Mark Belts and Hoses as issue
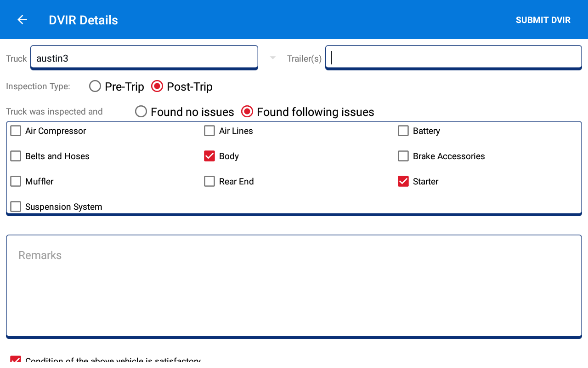This screenshot has height=368, width=588. click(x=16, y=156)
